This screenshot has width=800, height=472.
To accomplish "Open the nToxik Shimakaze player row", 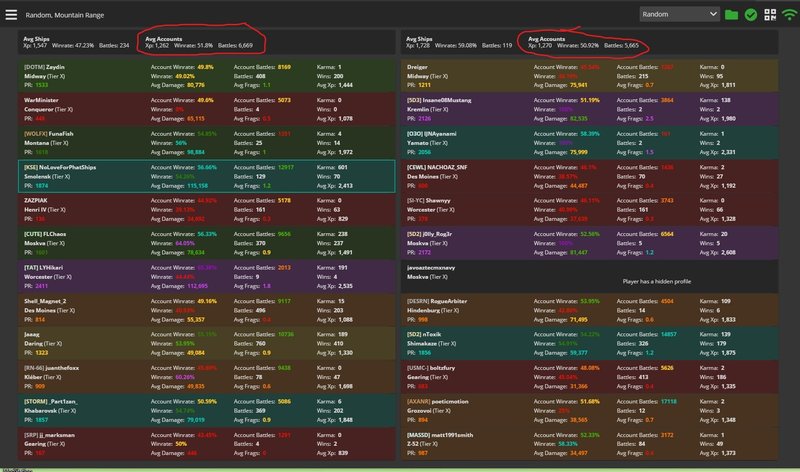I will (598, 340).
